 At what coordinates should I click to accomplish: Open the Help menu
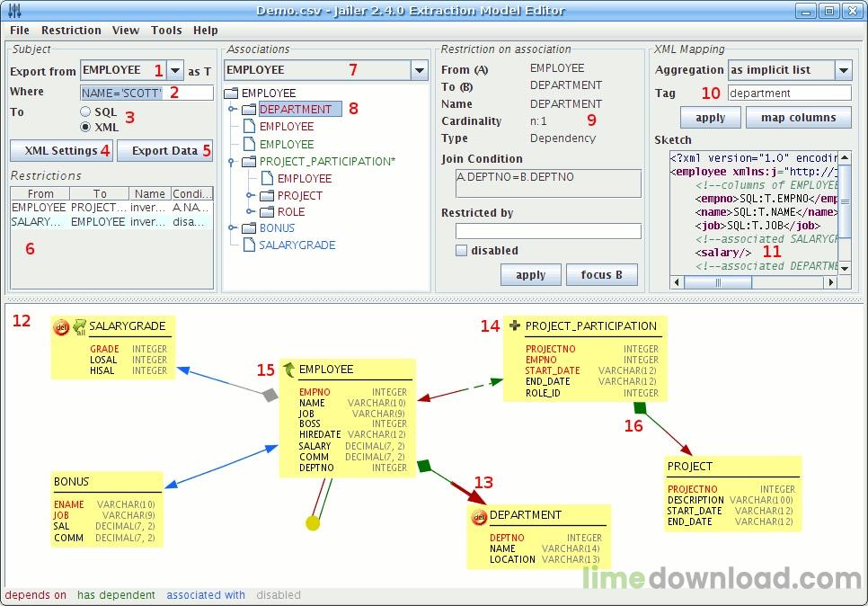point(206,30)
